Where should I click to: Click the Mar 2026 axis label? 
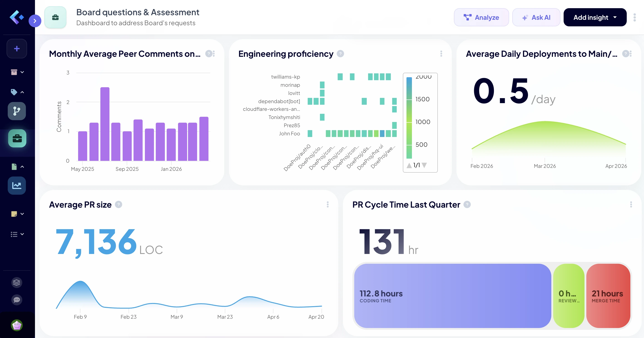click(545, 166)
